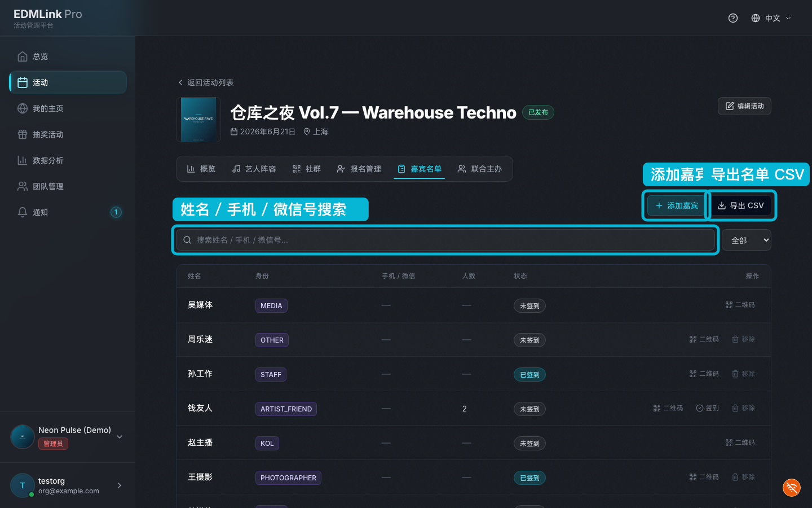Click the STAFF identity tag
The width and height of the screenshot is (812, 508).
[271, 374]
